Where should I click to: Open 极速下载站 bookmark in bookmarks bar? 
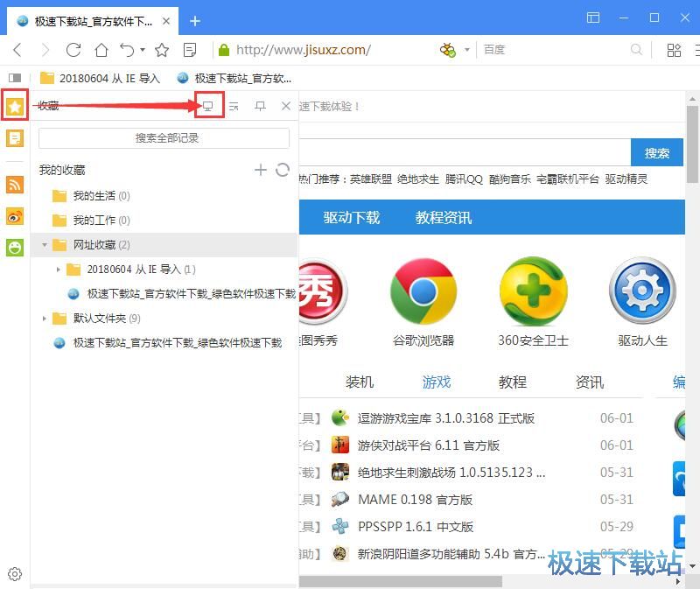tap(234, 78)
